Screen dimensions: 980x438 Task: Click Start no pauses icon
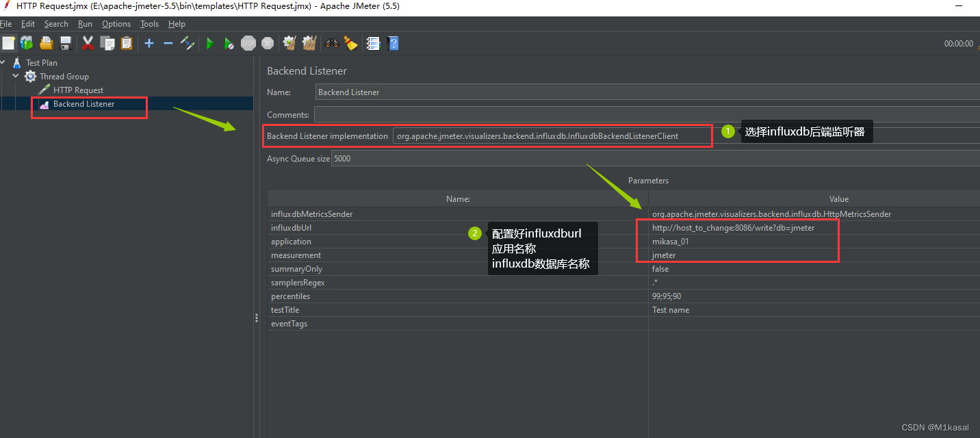tap(229, 43)
